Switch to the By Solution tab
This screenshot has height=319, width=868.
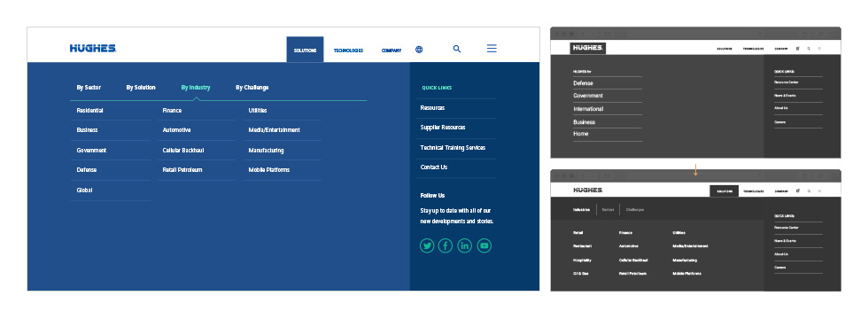point(141,88)
